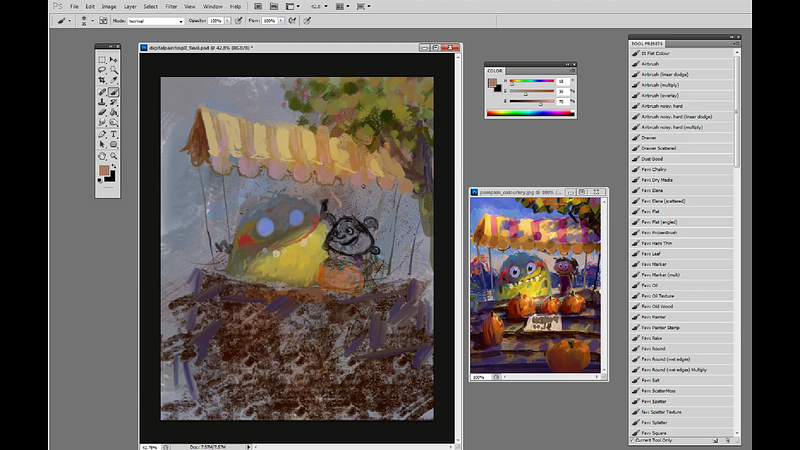The width and height of the screenshot is (800, 450).
Task: Open the Tool Preset picker arrow
Action: click(69, 21)
